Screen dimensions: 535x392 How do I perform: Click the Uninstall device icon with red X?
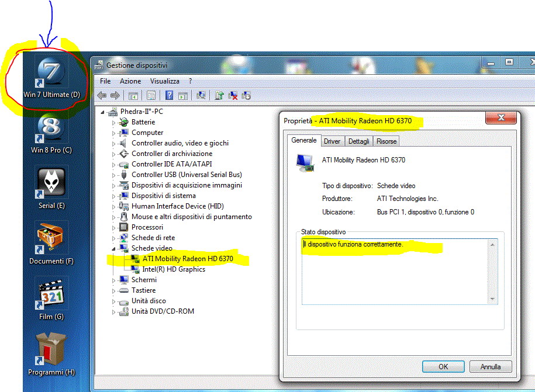tap(233, 95)
